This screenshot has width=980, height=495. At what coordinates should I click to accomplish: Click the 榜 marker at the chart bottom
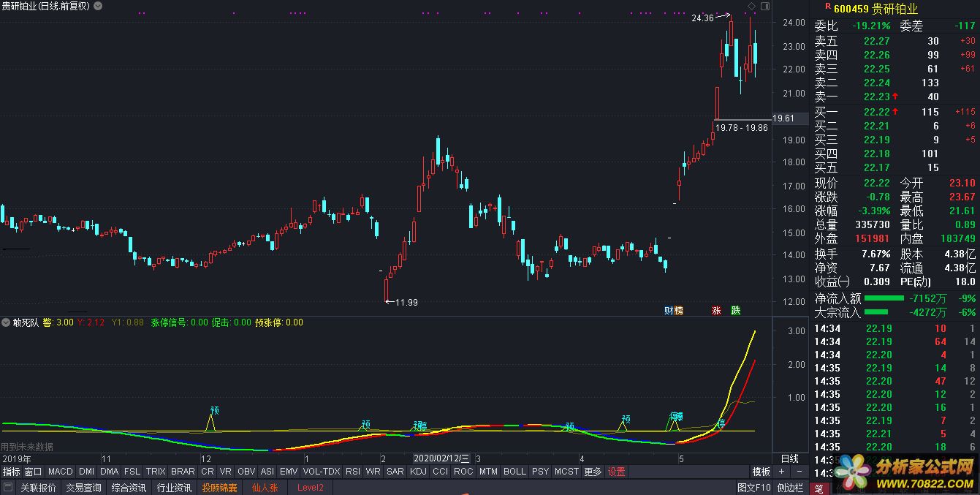pos(678,310)
